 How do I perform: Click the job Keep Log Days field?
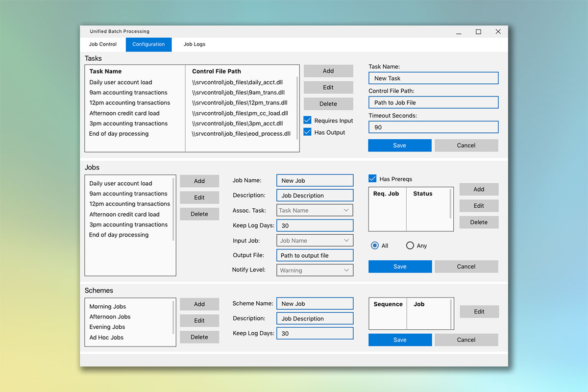click(315, 225)
